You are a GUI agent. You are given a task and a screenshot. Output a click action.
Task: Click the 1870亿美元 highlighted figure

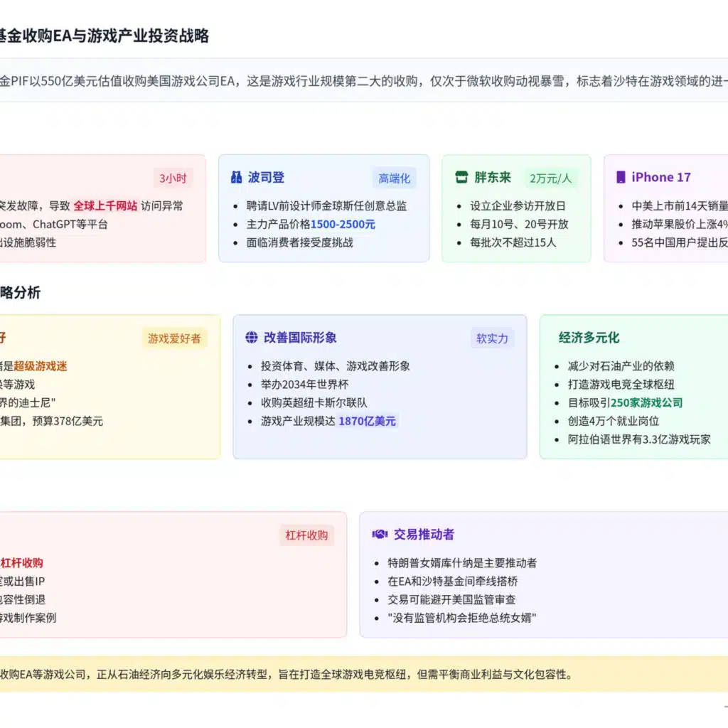point(367,421)
